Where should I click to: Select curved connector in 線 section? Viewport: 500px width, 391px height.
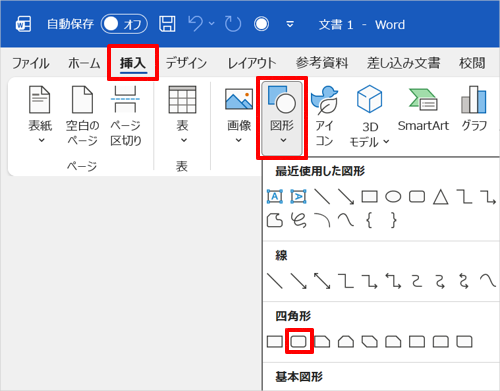pyautogui.click(x=417, y=281)
